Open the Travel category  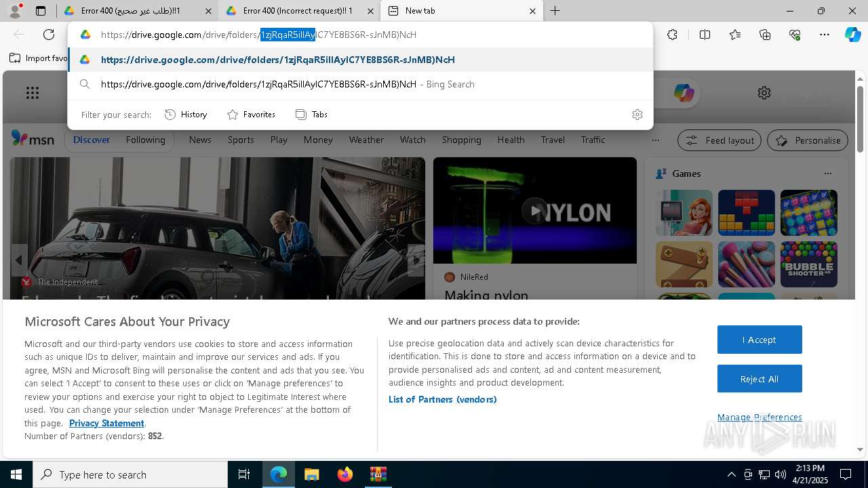pyautogui.click(x=553, y=140)
